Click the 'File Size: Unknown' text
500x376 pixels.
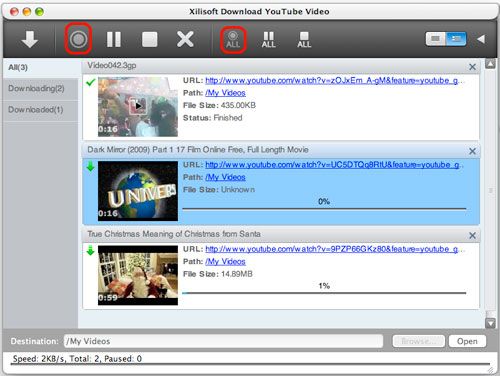[219, 190]
